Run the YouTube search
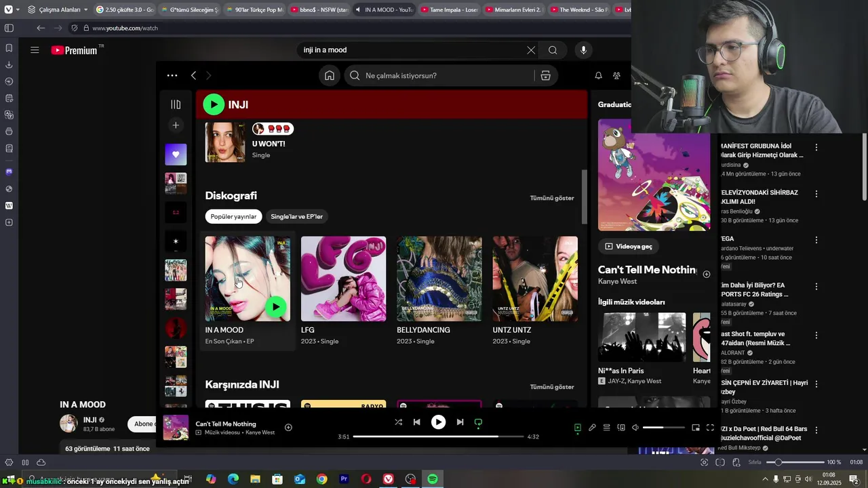Screen dimensions: 868x488 click(x=553, y=50)
